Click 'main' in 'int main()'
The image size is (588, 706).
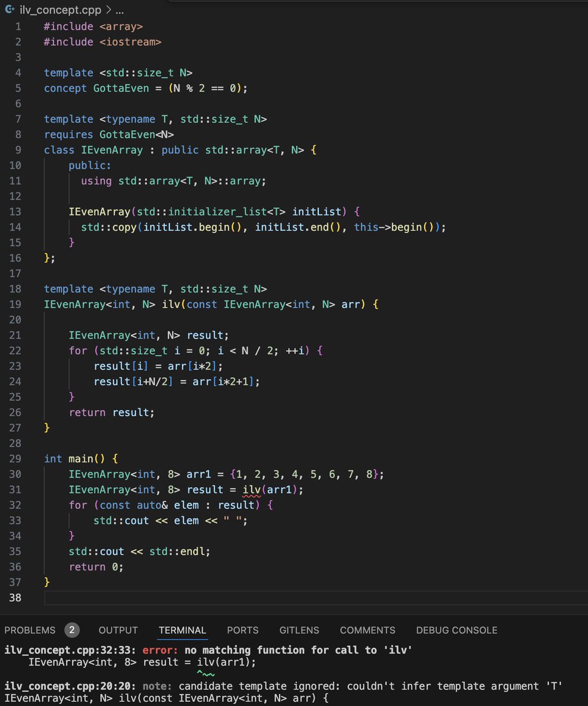tap(81, 458)
